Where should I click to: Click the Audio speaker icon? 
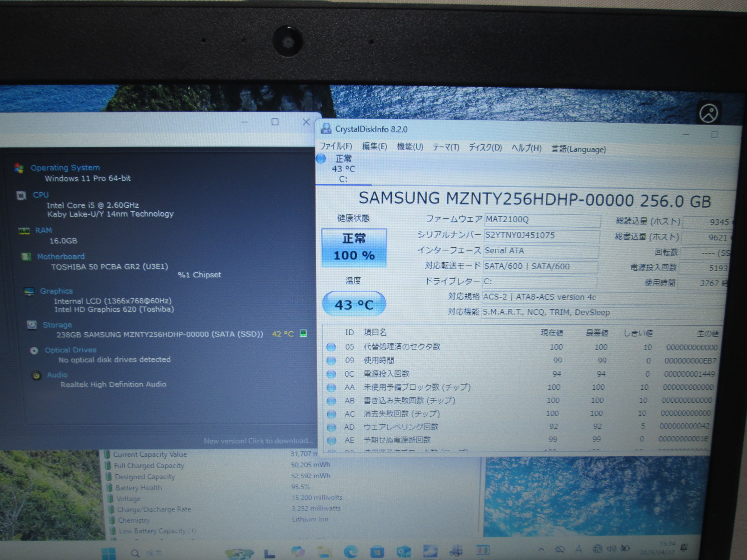[x=36, y=376]
